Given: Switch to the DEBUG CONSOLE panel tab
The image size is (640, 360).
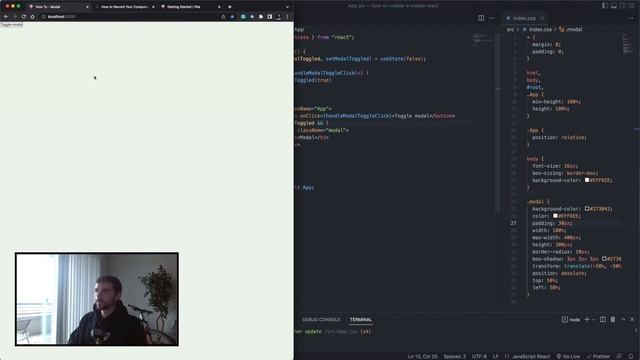Looking at the screenshot, I should click(x=321, y=320).
